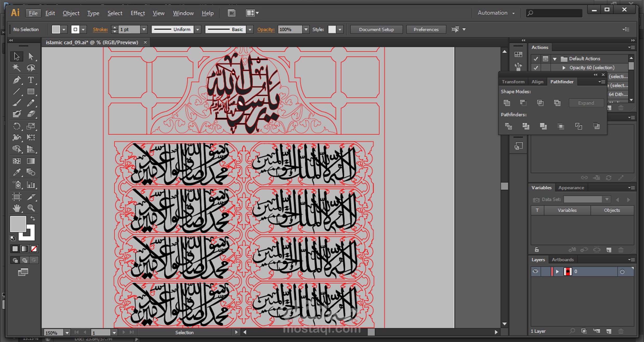Screen dimensions: 644x342
Task: Swap fill and stroke colors
Action: pyautogui.click(x=33, y=218)
